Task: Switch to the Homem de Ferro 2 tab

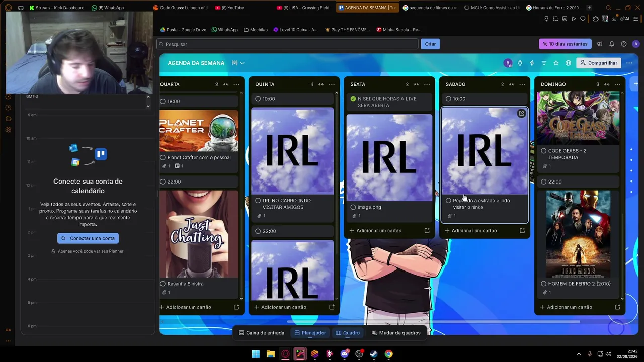Action: coord(552,8)
